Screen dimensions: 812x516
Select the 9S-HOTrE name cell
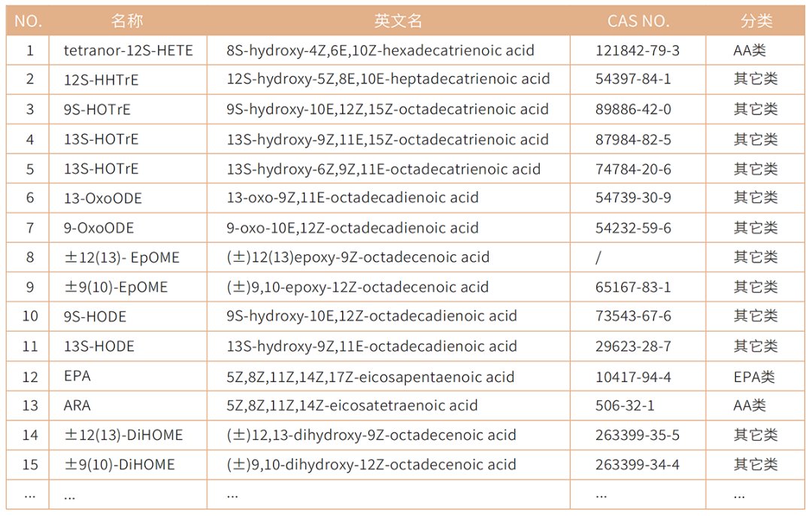(97, 110)
